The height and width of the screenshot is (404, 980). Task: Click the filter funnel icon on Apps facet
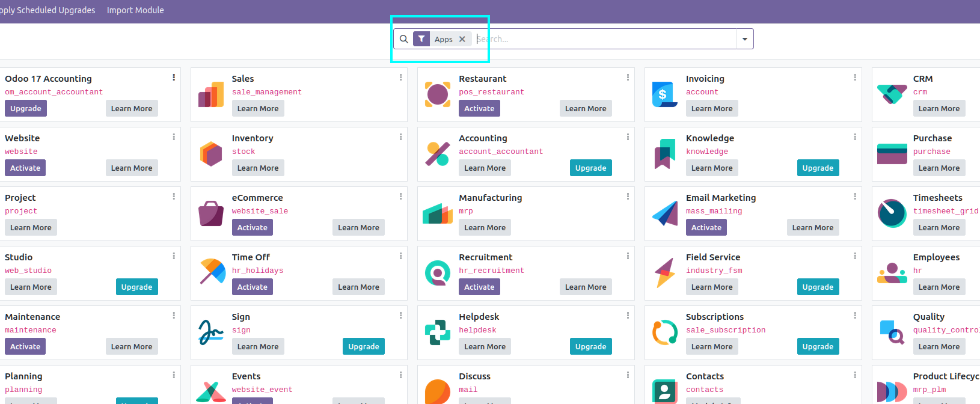[x=421, y=39]
